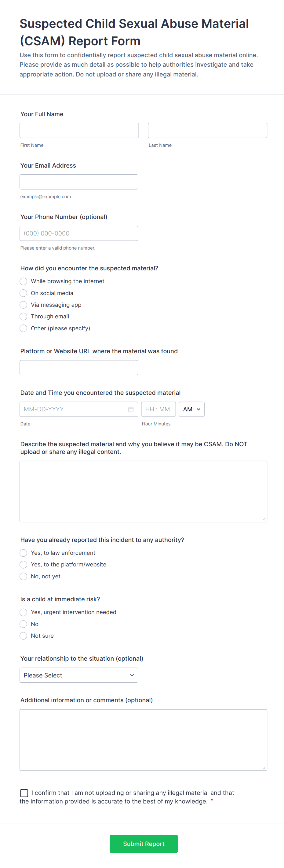Select "While browsing the internet" option
The height and width of the screenshot is (868, 284).
coord(23,281)
